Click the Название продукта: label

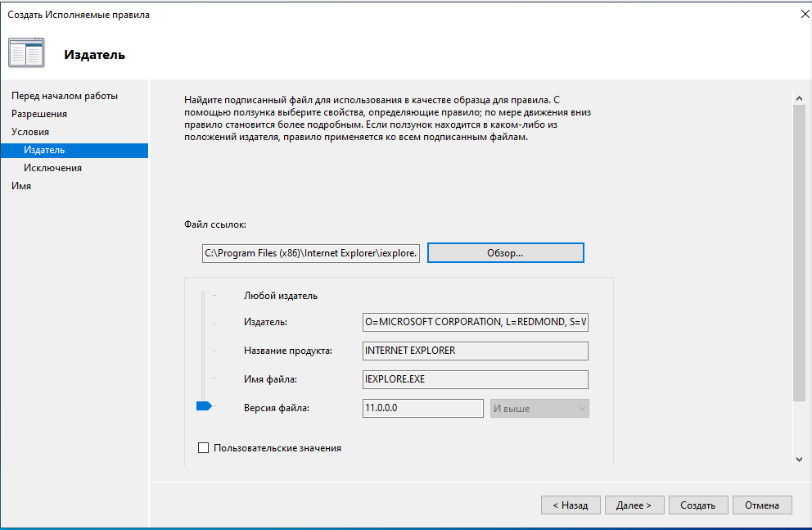[x=288, y=351]
